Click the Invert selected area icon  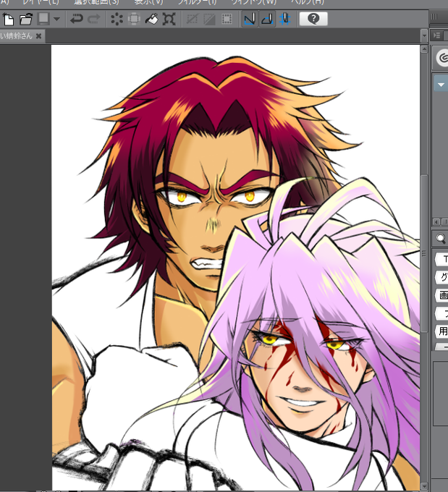209,19
